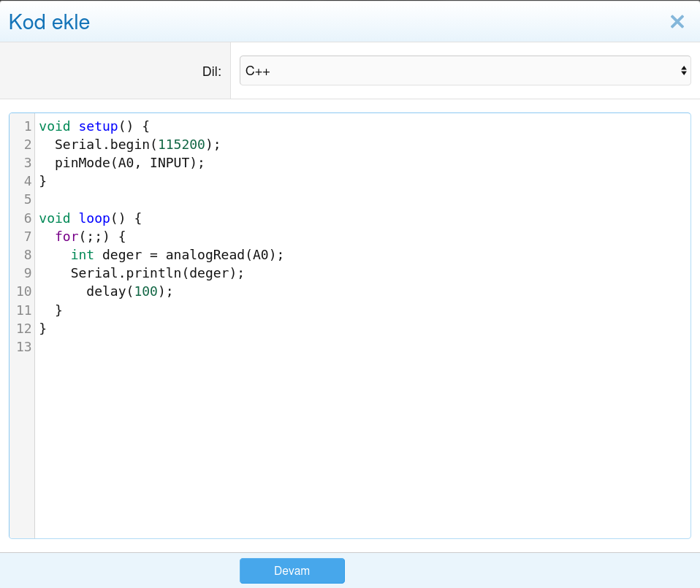Click the loop function name
700x588 pixels.
(x=94, y=218)
